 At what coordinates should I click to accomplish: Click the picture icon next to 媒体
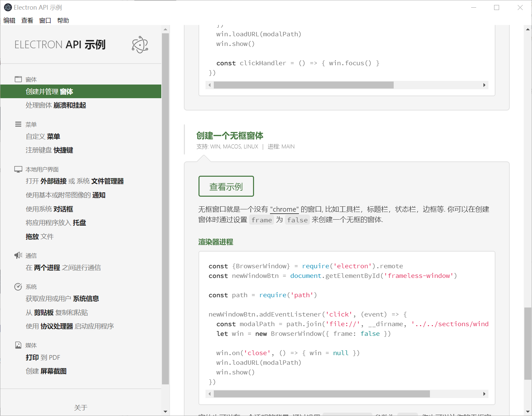[18, 345]
